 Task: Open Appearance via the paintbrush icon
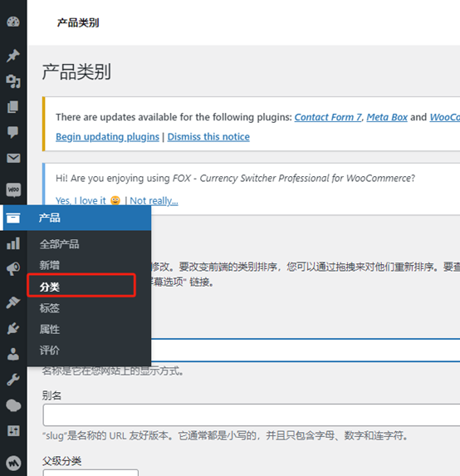point(13,302)
